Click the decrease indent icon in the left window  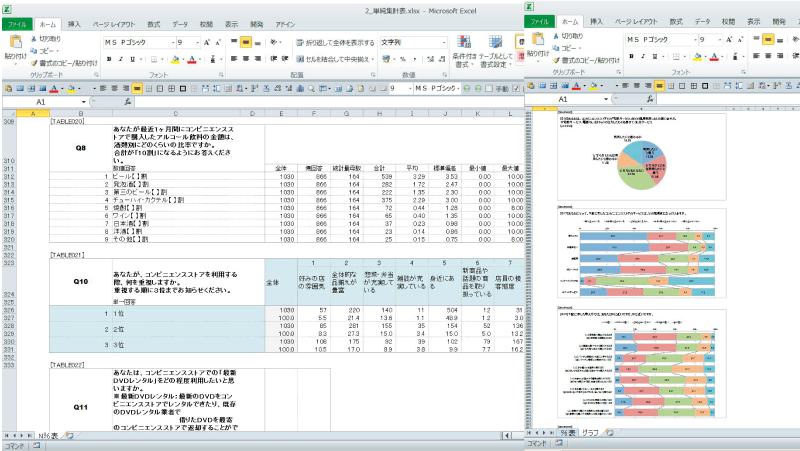coord(273,59)
